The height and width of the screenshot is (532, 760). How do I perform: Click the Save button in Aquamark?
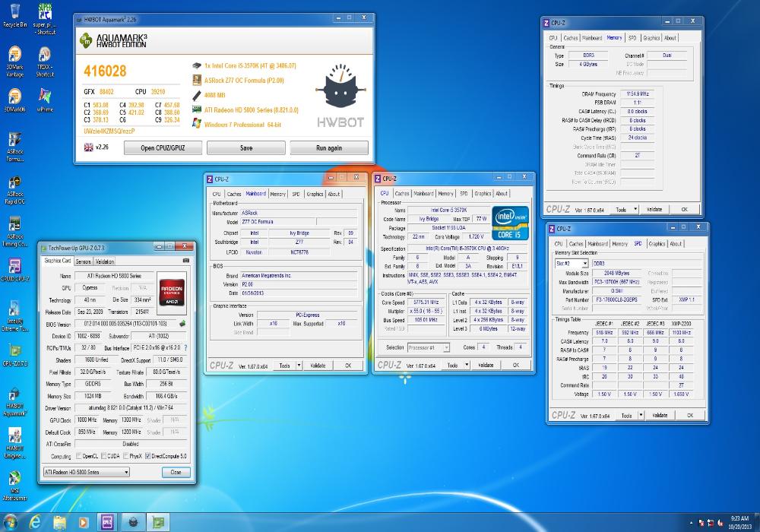[x=246, y=147]
